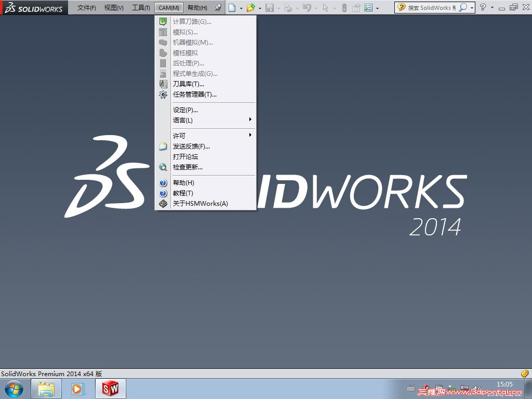Image resolution: width=532 pixels, height=399 pixels.
Task: Click the Print icon in toolbar
Action: (x=288, y=7)
